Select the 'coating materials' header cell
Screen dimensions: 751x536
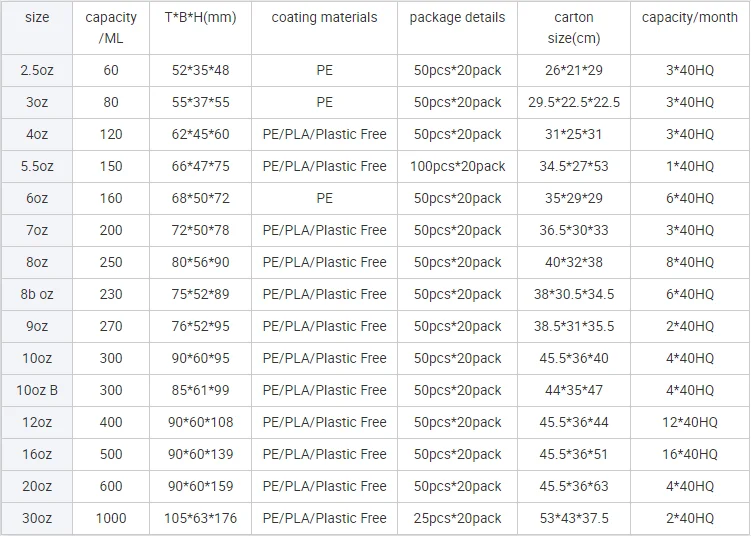pos(324,28)
